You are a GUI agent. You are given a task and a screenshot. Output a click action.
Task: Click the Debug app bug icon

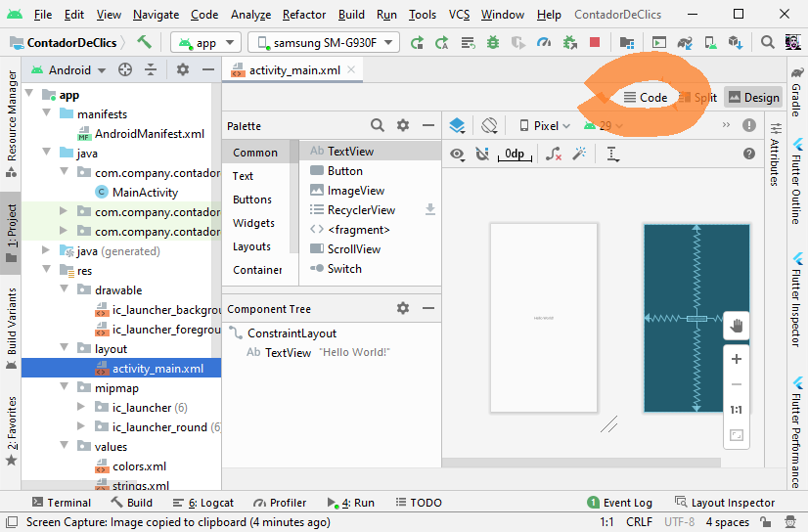click(492, 42)
